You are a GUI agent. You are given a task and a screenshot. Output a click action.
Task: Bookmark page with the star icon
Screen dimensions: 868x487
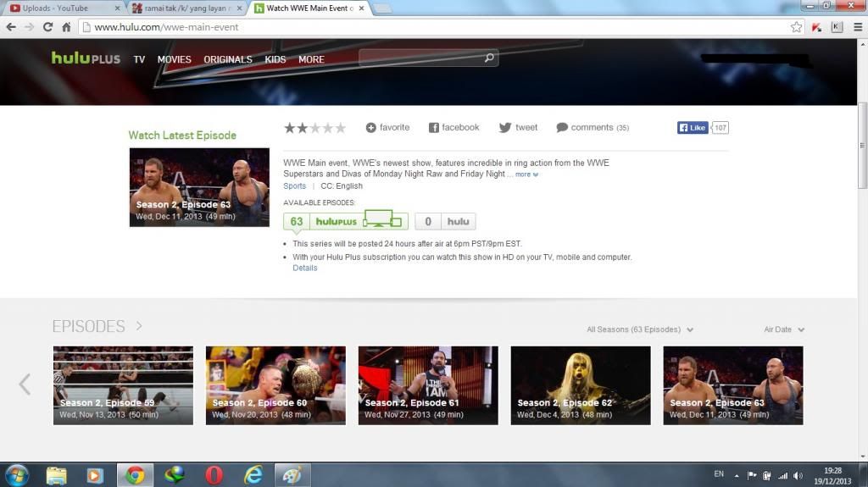tap(796, 27)
